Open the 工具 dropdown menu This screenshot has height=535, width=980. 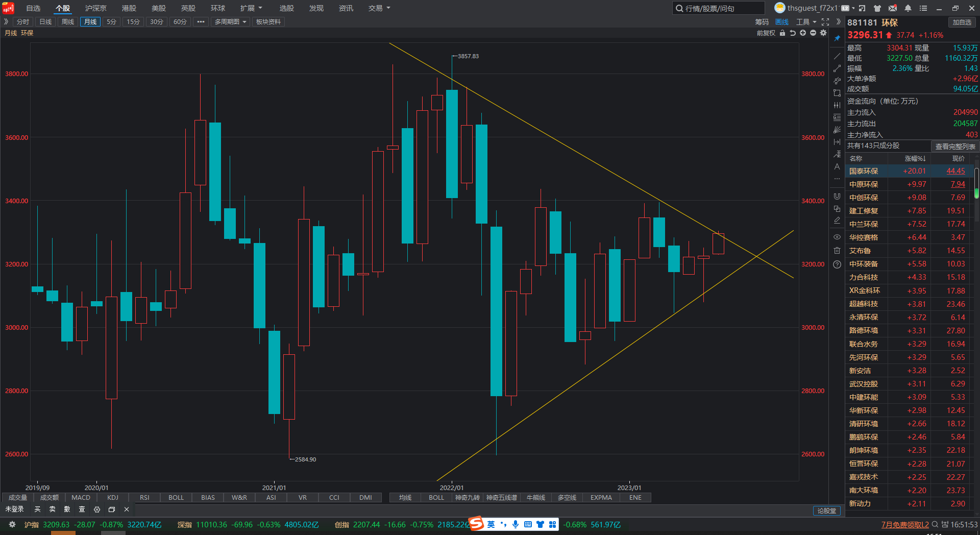[806, 22]
